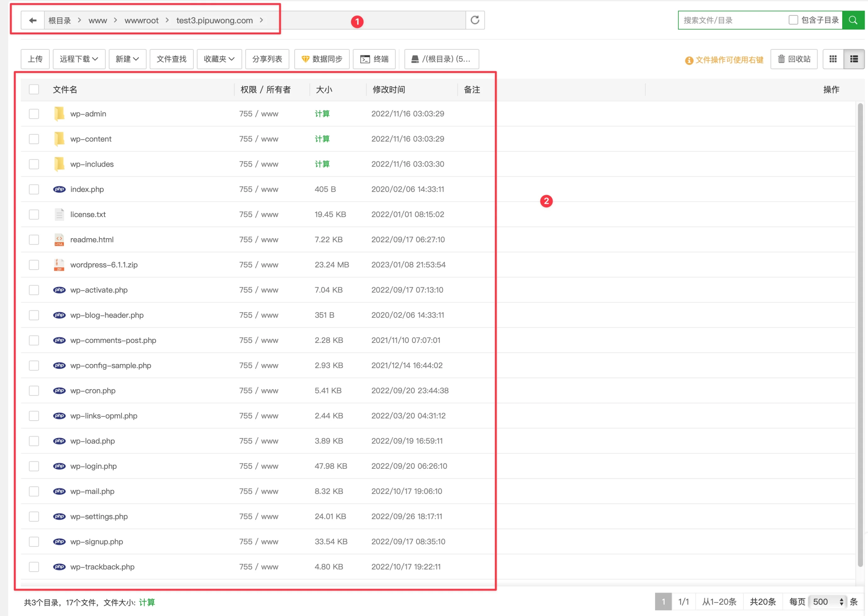Click the wp-blog-header.php file icon
The image size is (868, 616).
click(59, 315)
